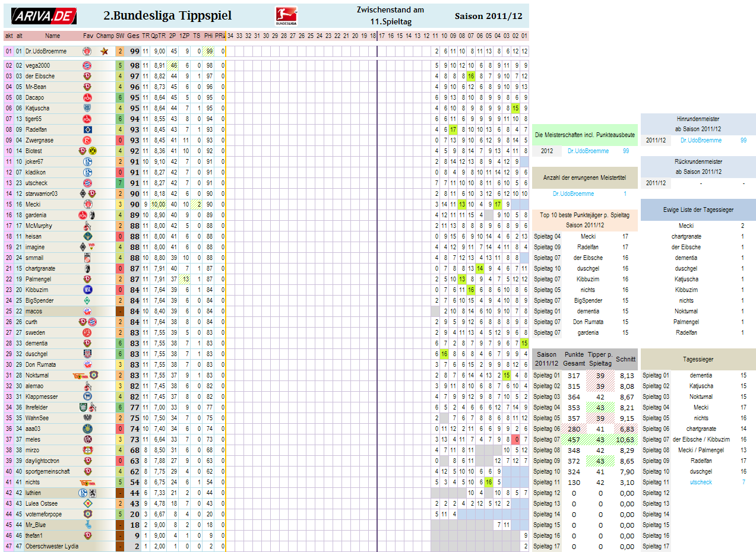
Task: Click the Kaiserslautern logo in meles's row
Action: 87,440
